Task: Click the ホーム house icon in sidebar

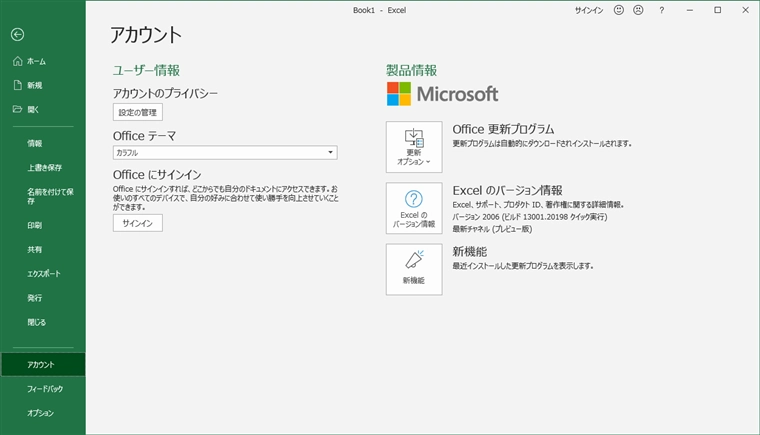Action: [17, 61]
